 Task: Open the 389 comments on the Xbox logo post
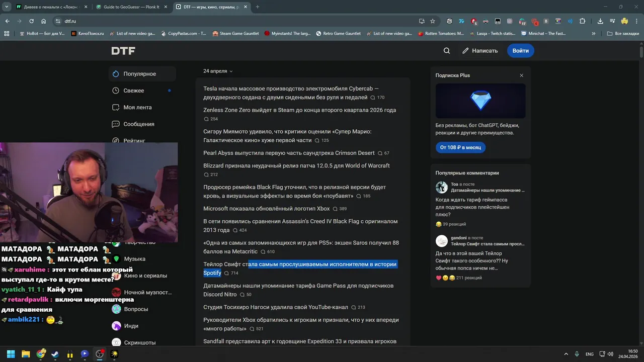coord(340,209)
